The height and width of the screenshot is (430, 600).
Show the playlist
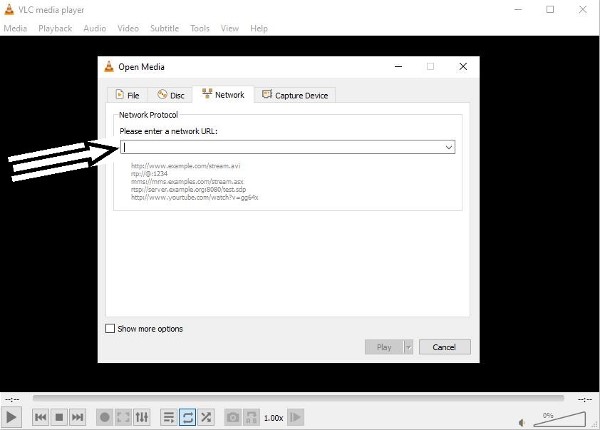(x=169, y=417)
